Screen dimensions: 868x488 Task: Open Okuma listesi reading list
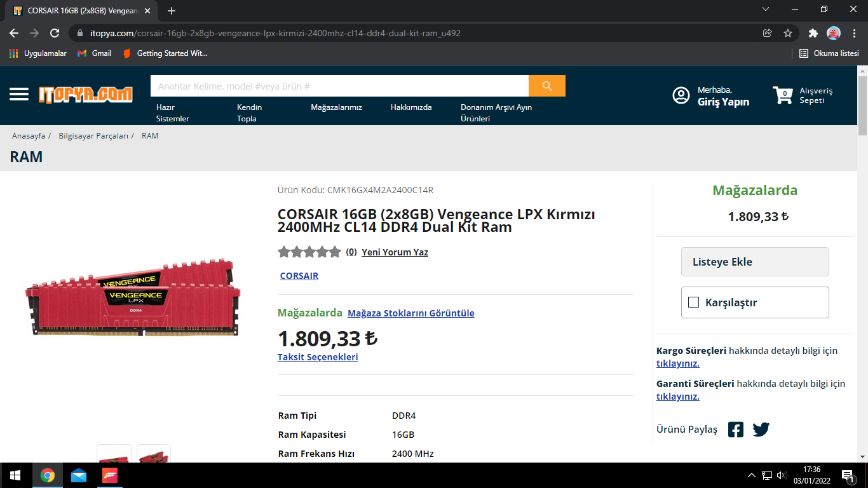[x=829, y=53]
